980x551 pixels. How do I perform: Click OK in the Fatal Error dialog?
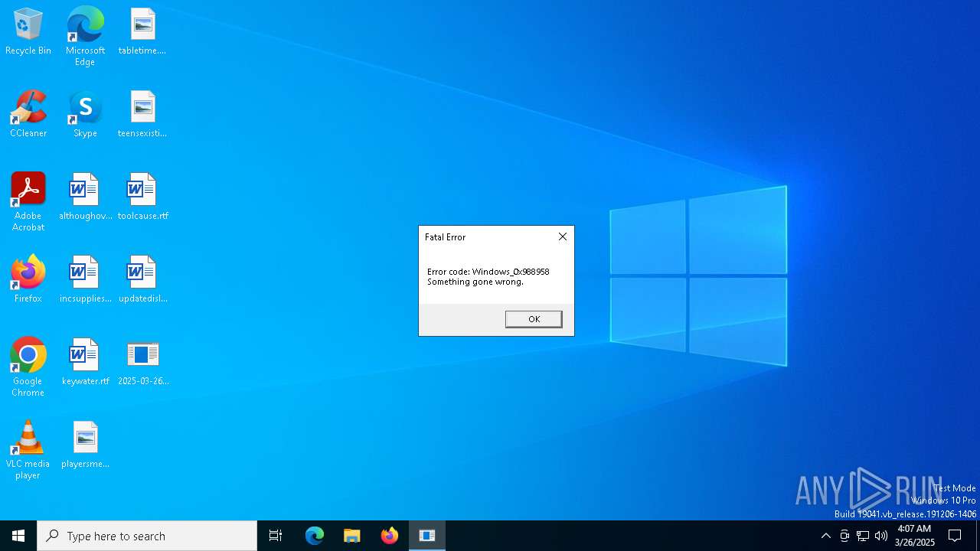(x=534, y=319)
